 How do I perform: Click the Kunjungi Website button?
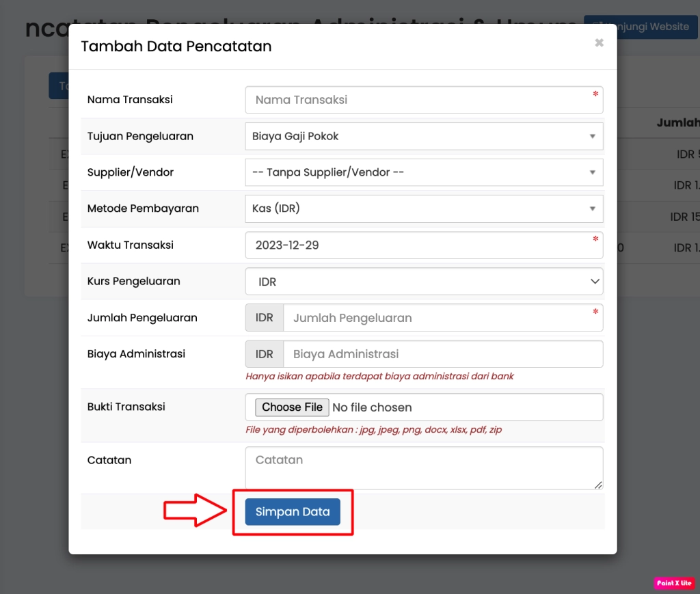(x=641, y=27)
